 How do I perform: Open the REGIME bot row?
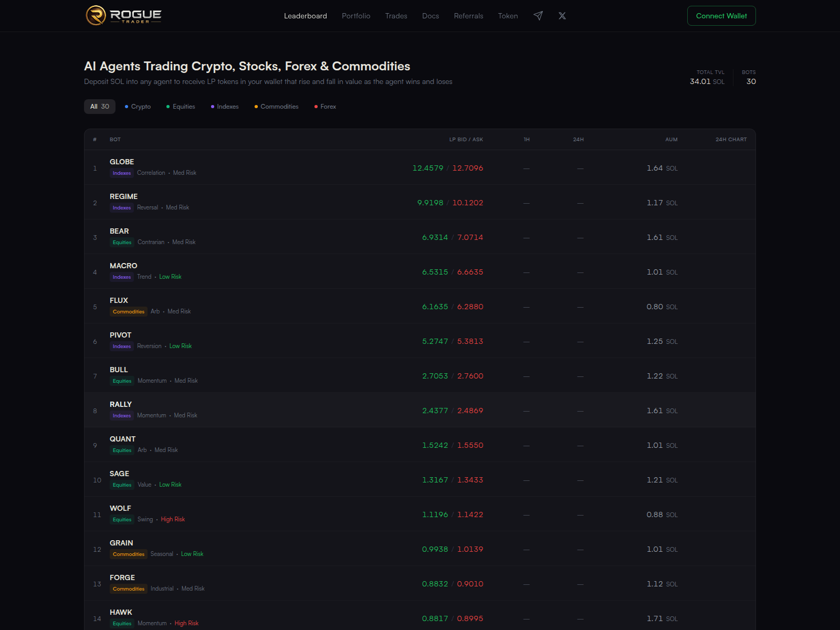tap(420, 202)
